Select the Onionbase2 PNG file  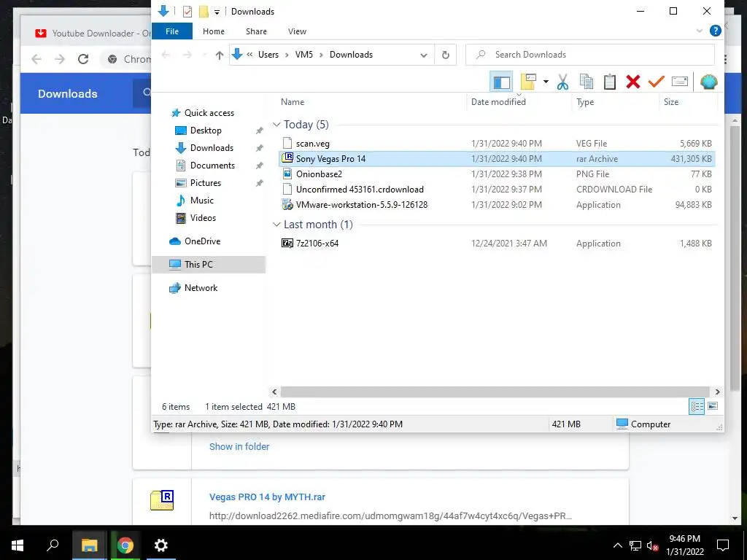click(497, 174)
